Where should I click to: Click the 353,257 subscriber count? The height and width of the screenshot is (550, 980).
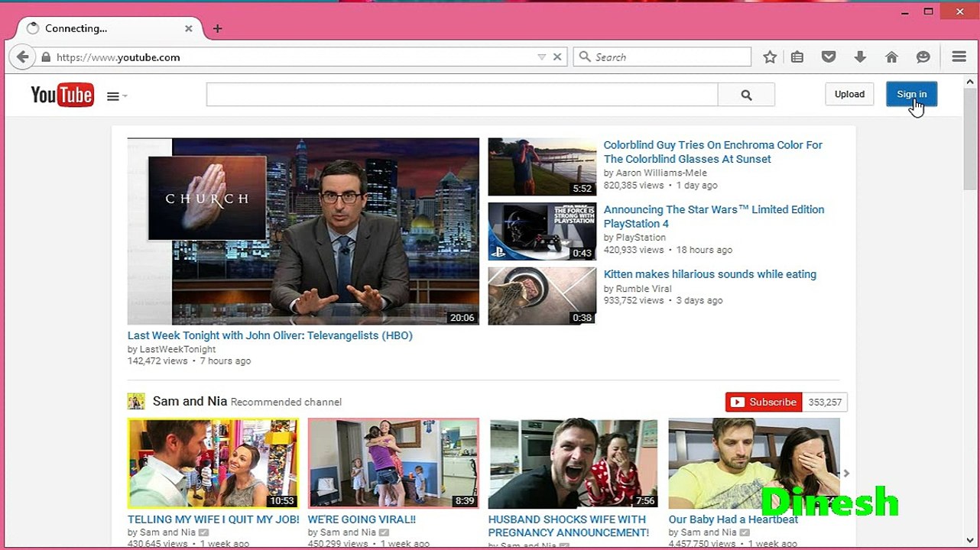825,402
